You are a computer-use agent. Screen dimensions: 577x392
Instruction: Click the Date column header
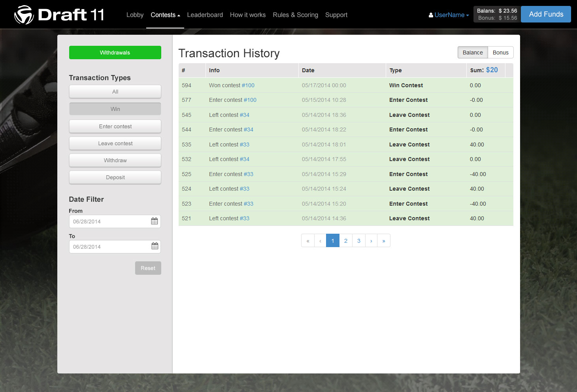pos(342,70)
